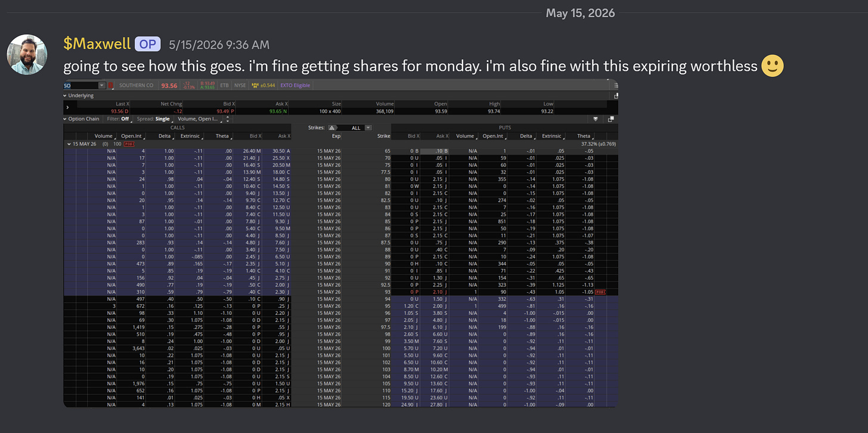Click calls open interest 1,976 at strike 105
The height and width of the screenshot is (433, 868).
pos(137,383)
